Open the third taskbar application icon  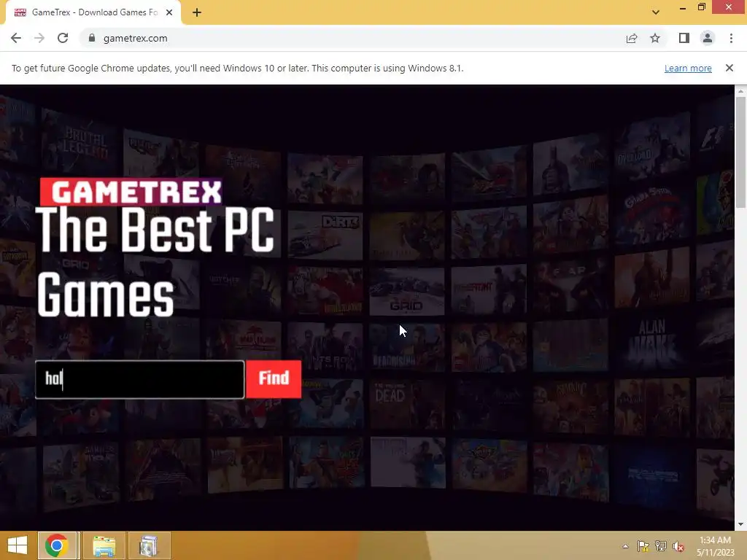coord(149,545)
